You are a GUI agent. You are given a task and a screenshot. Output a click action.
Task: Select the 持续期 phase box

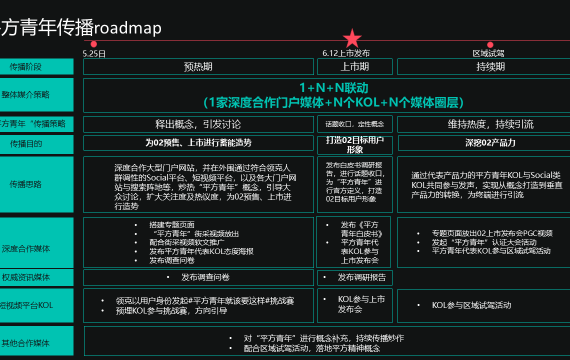point(483,67)
